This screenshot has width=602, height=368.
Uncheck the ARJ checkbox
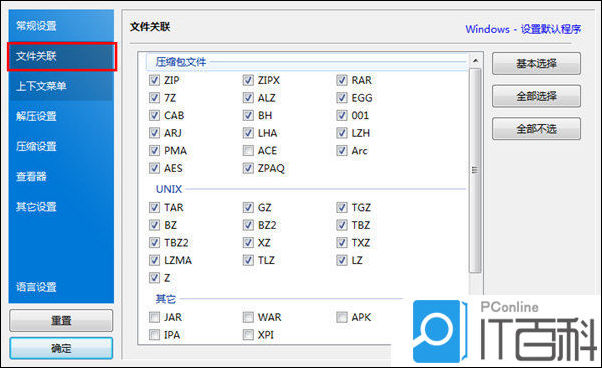point(154,133)
